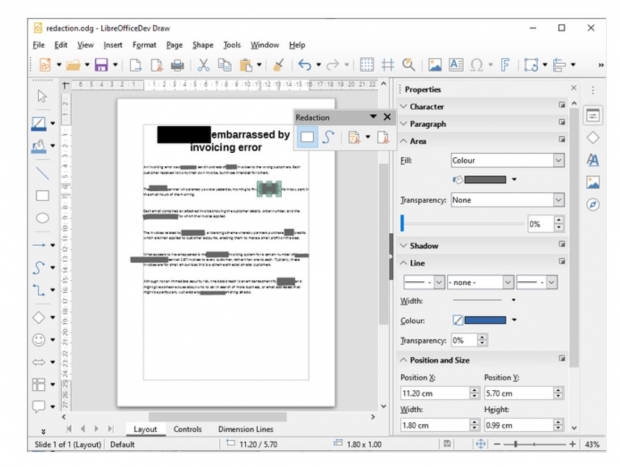Open the Gallery sidebar deck icon
620x467 pixels.
[592, 182]
